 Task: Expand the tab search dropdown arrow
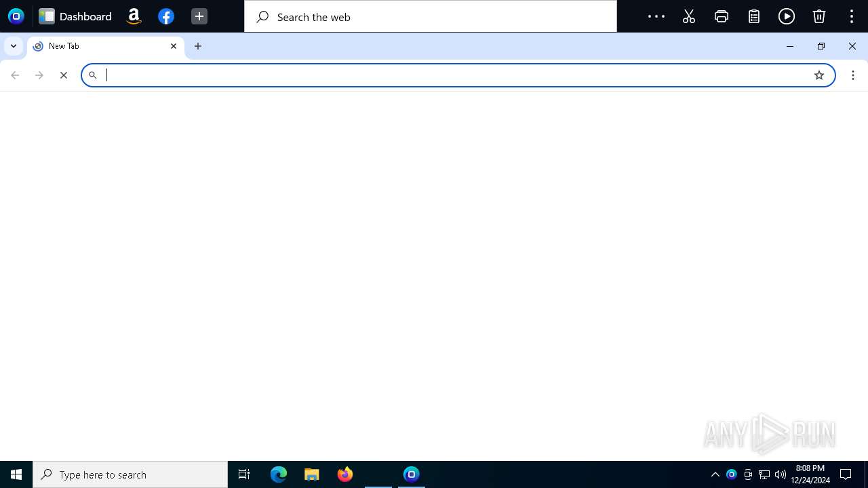(14, 46)
